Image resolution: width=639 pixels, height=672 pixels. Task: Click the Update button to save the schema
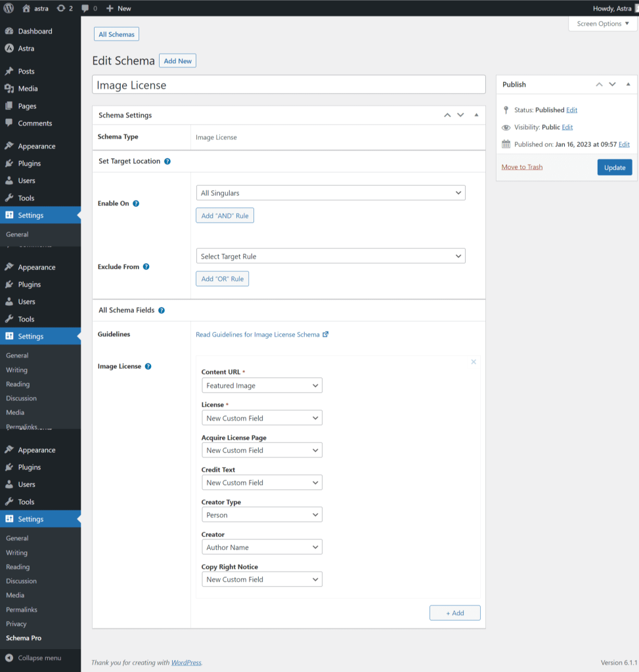tap(614, 167)
